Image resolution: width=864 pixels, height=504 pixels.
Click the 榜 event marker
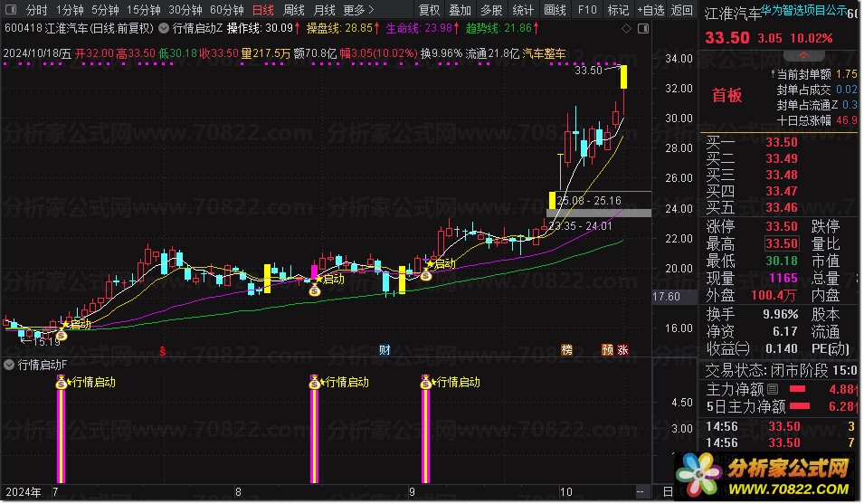pos(566,350)
